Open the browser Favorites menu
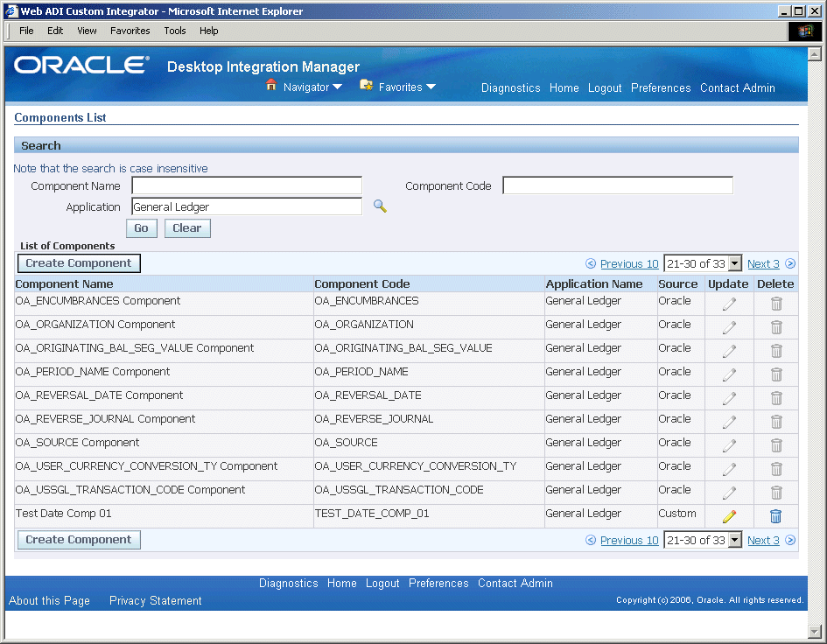The image size is (827, 644). 130,31
